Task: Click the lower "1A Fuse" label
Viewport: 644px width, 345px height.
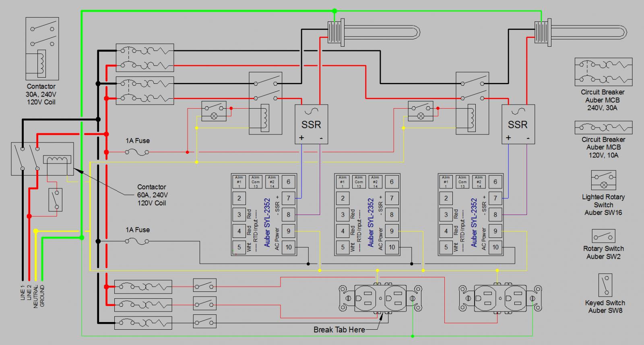Action: (x=138, y=230)
